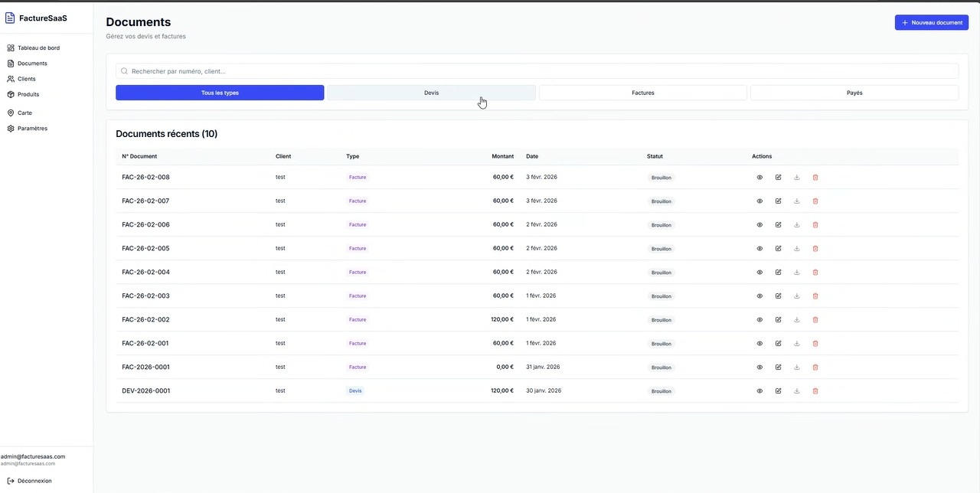The height and width of the screenshot is (493, 980).
Task: Open Tableau de bord in sidebar
Action: click(x=38, y=48)
